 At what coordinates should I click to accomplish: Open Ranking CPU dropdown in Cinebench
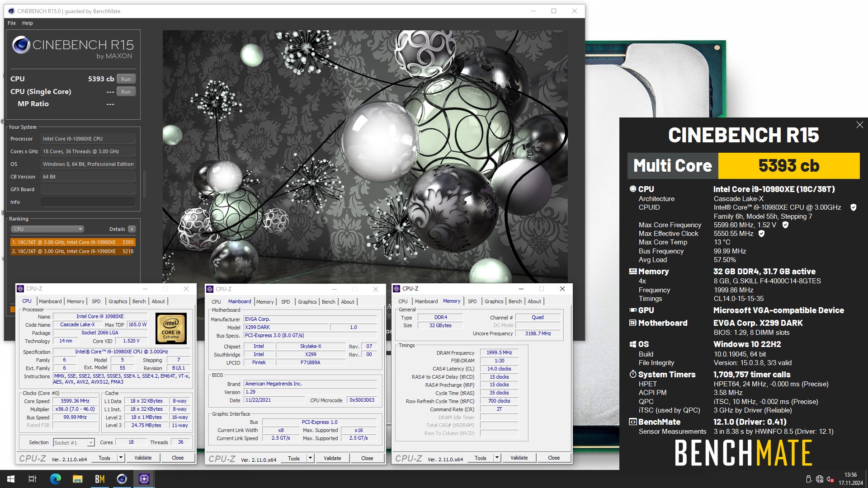47,229
